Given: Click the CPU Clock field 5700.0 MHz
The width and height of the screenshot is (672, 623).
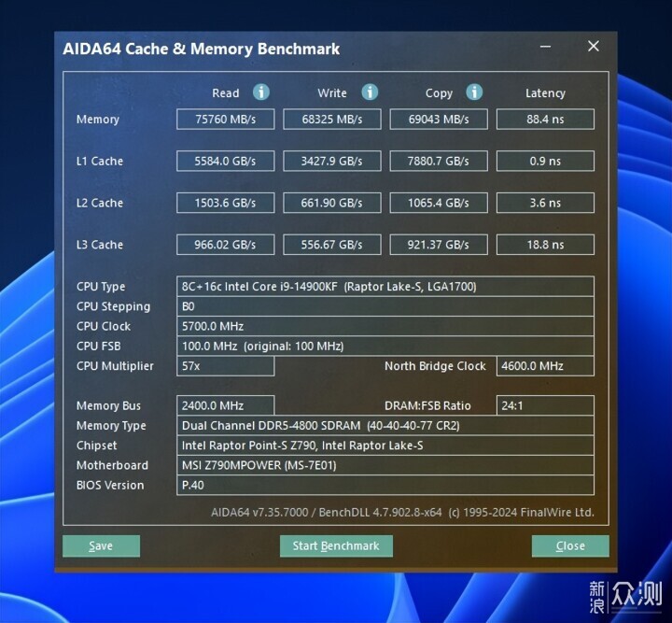Looking at the screenshot, I should [x=385, y=326].
